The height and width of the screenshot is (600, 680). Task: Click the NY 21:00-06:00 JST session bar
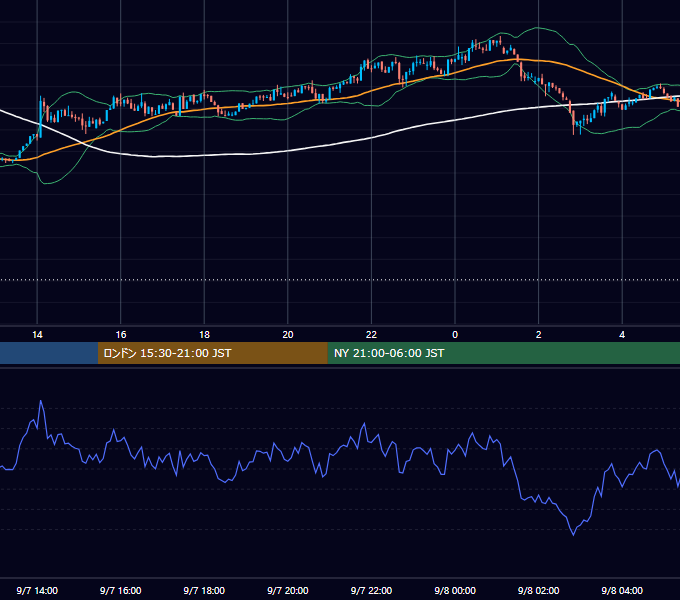[503, 353]
